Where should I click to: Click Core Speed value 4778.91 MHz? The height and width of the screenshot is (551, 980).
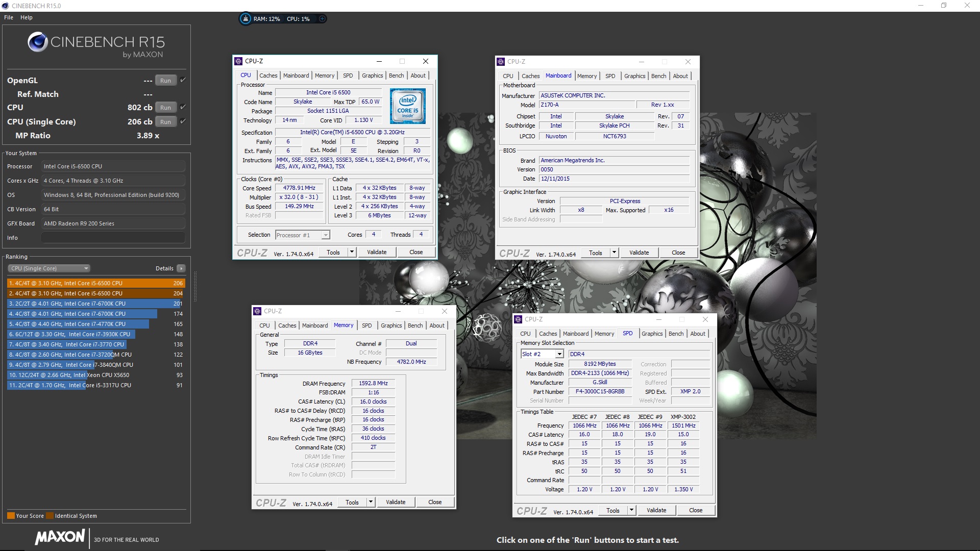(x=299, y=188)
